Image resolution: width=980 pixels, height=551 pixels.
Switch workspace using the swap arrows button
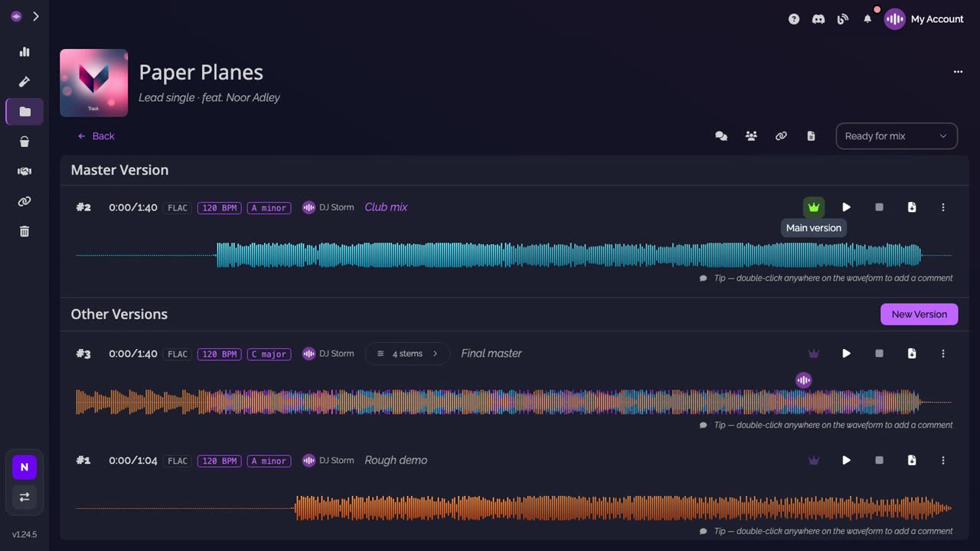[x=24, y=497]
